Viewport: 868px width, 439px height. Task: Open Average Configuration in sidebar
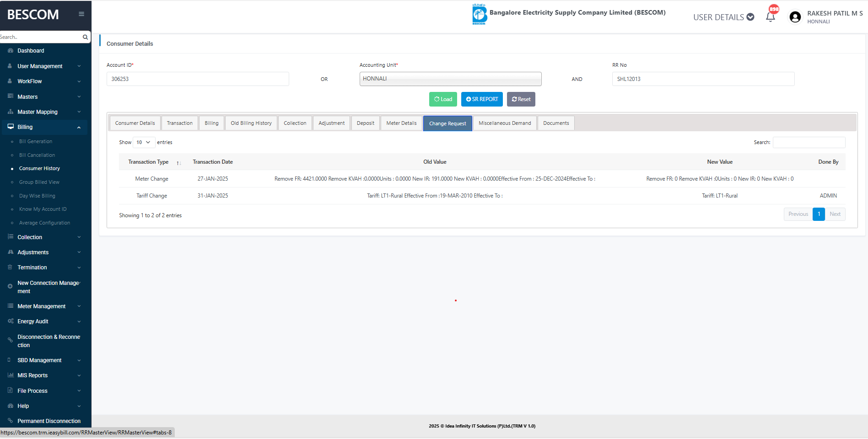pyautogui.click(x=45, y=223)
